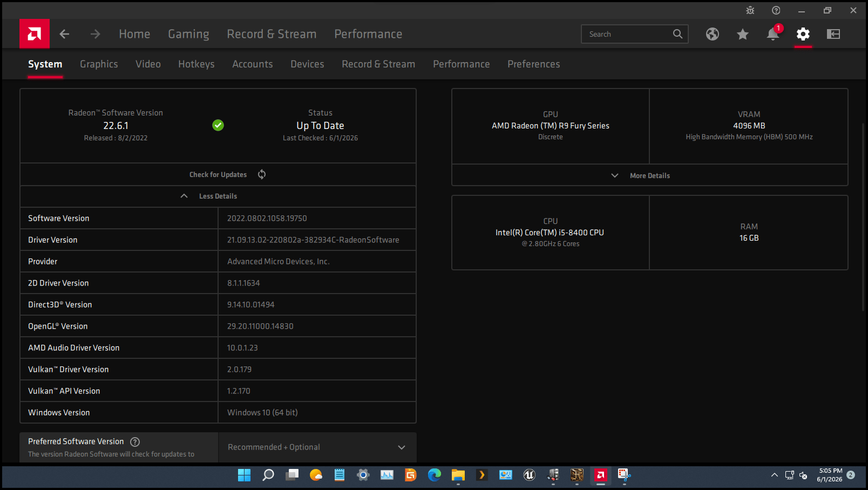868x490 pixels.
Task: Click the Check for Updates button
Action: [218, 174]
